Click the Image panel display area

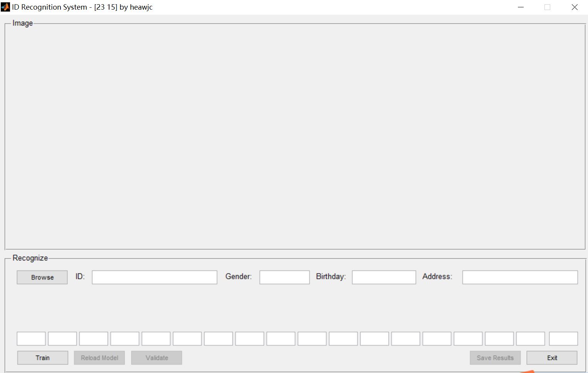pyautogui.click(x=295, y=137)
